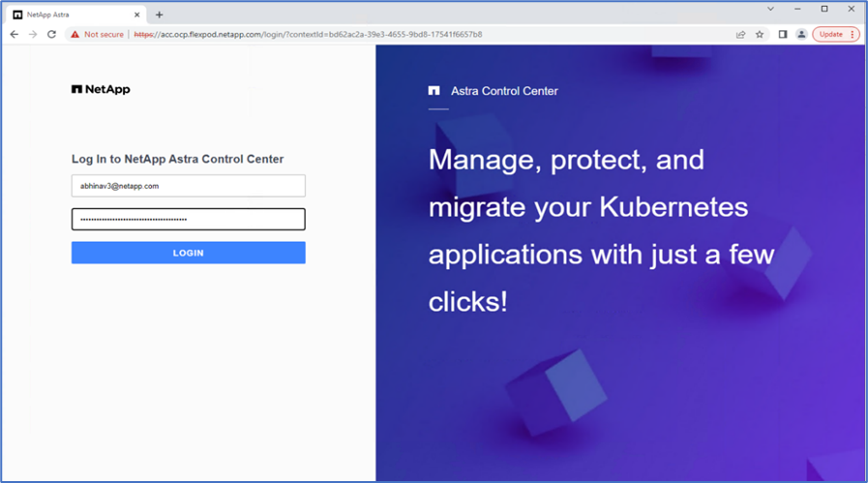Click 'Log In to NetApp Astra Control Center' heading
Viewport: 868px width, 483px height.
[178, 159]
